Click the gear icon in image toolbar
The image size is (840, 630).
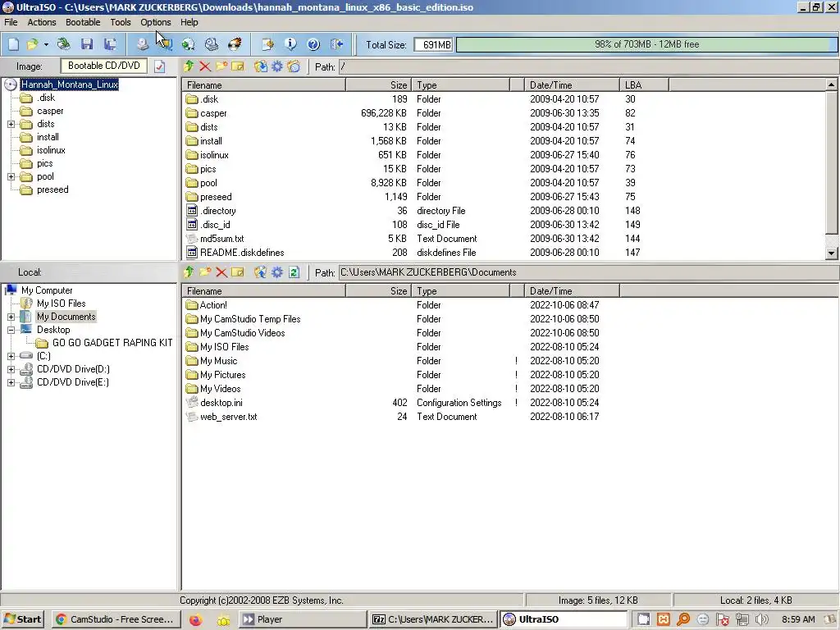point(277,66)
